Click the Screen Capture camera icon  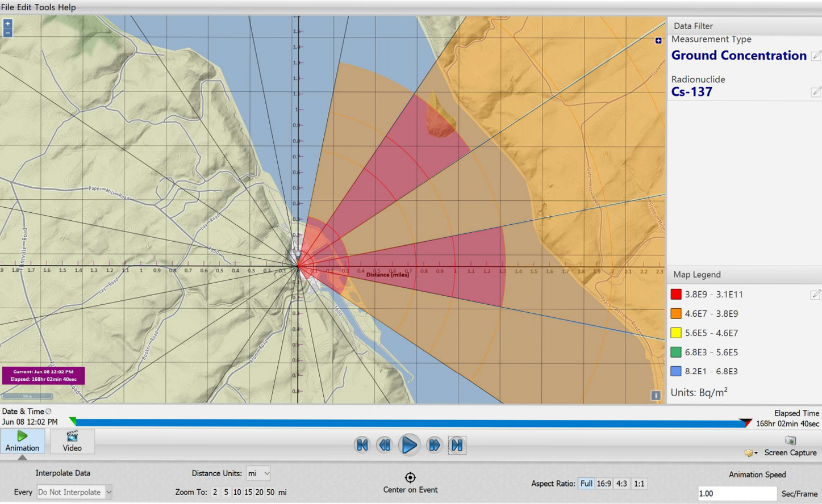[x=790, y=440]
